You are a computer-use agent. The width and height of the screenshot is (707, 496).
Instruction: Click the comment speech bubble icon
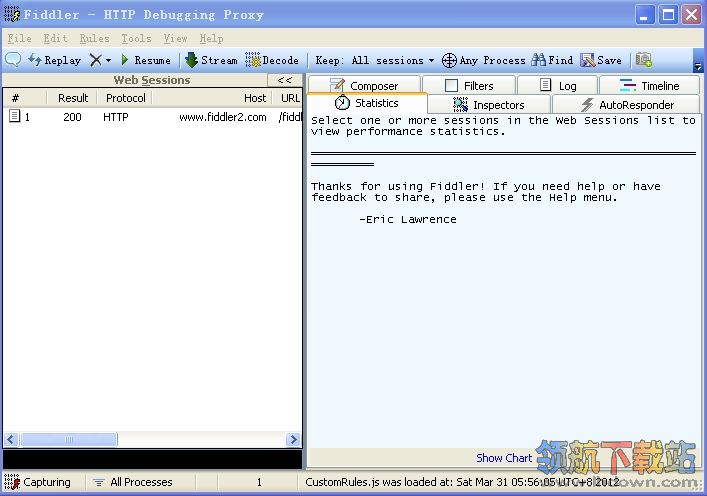13,60
